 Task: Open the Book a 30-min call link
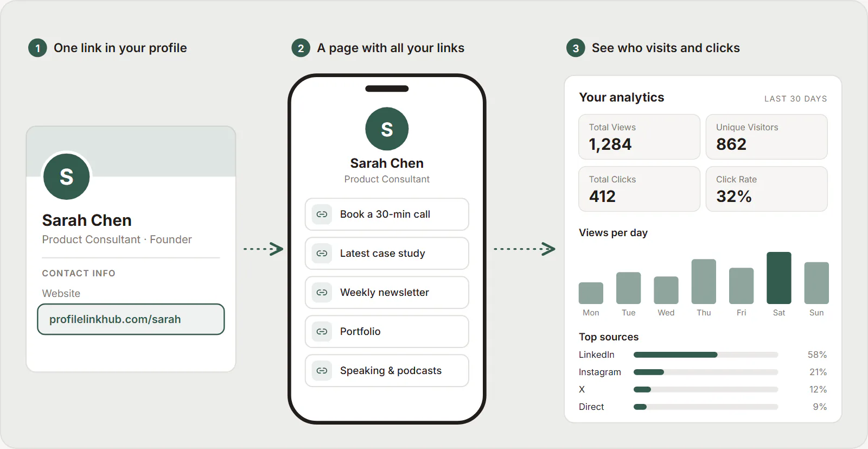tap(387, 214)
